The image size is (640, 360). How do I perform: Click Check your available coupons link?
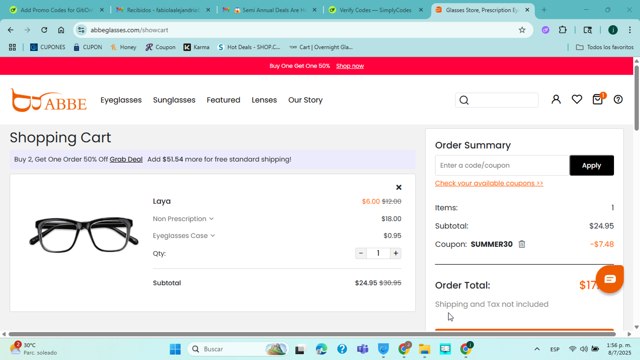[489, 183]
